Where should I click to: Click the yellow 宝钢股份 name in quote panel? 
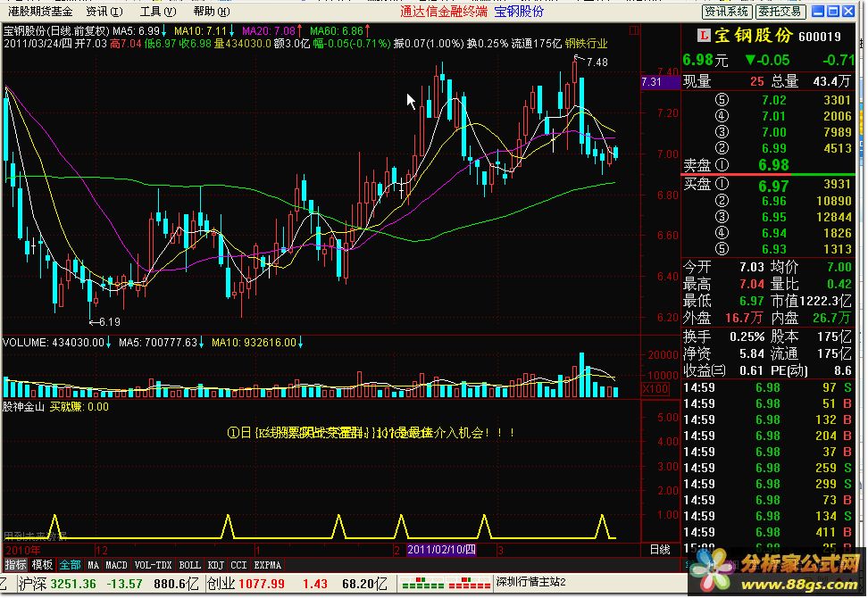tap(754, 36)
